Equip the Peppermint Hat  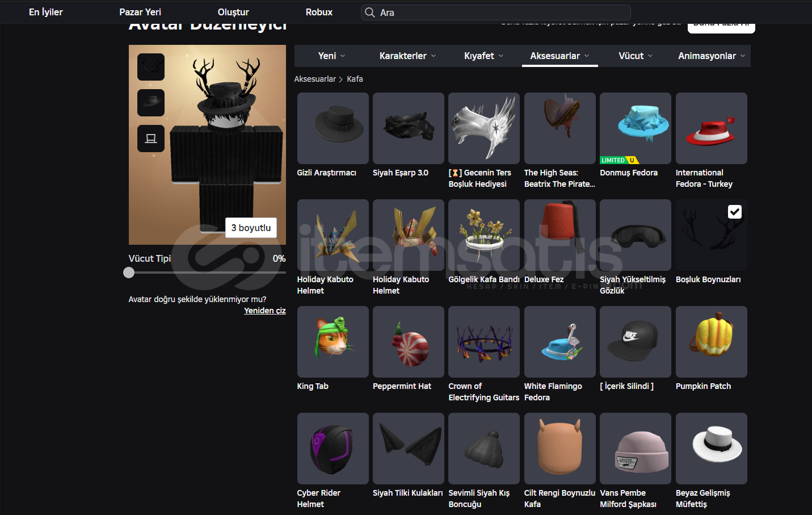point(409,342)
